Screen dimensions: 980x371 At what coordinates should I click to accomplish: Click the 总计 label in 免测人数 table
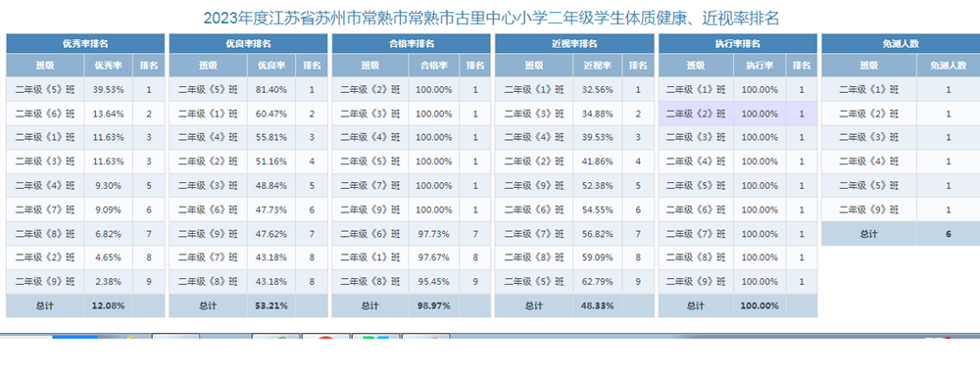(x=868, y=234)
